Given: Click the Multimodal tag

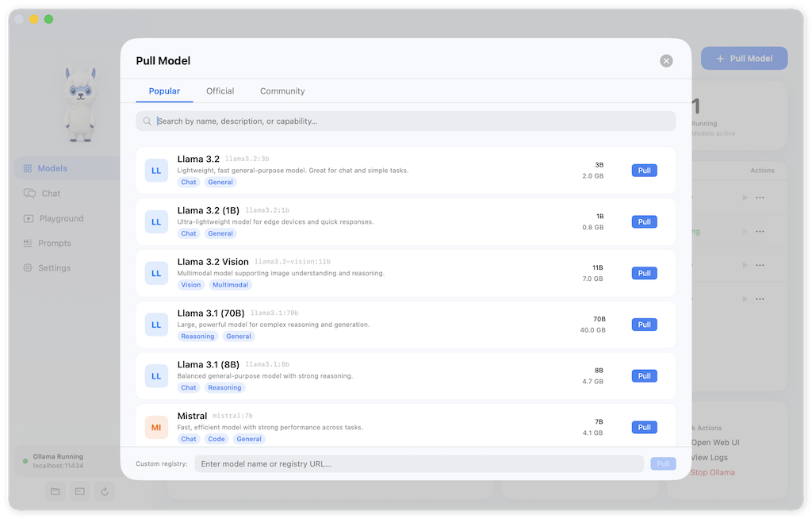Looking at the screenshot, I should pyautogui.click(x=231, y=285).
